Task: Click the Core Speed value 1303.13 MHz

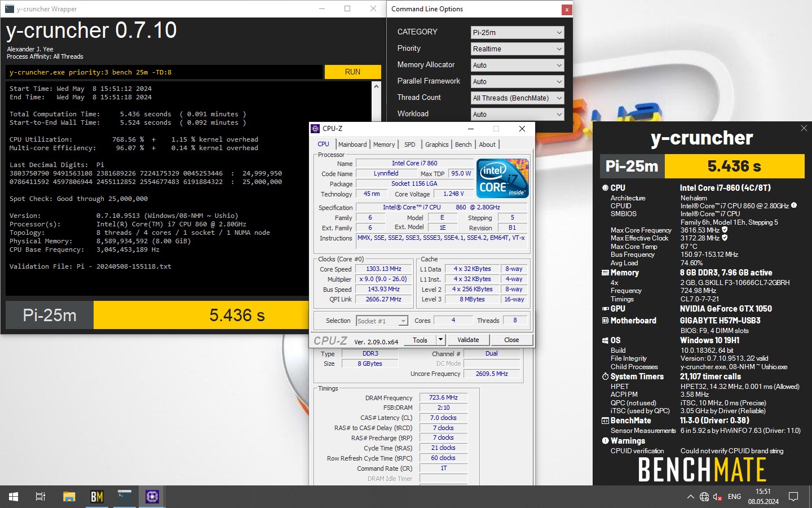Action: pos(383,269)
